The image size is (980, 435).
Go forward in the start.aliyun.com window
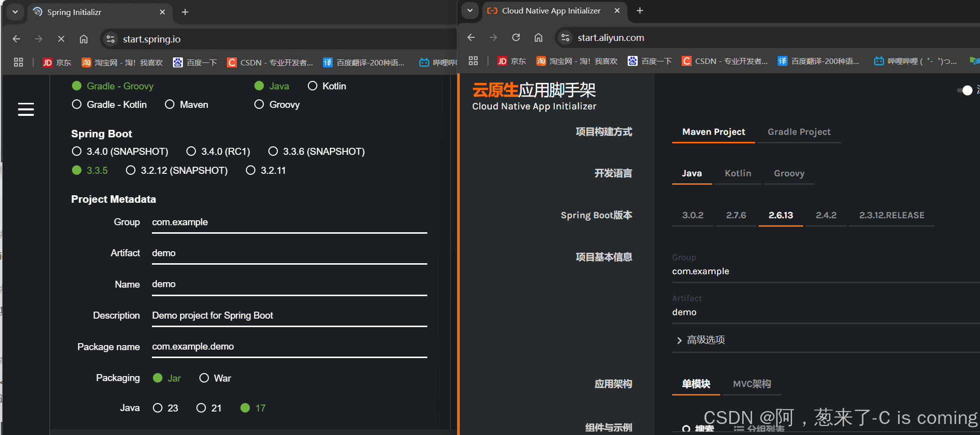tap(493, 37)
